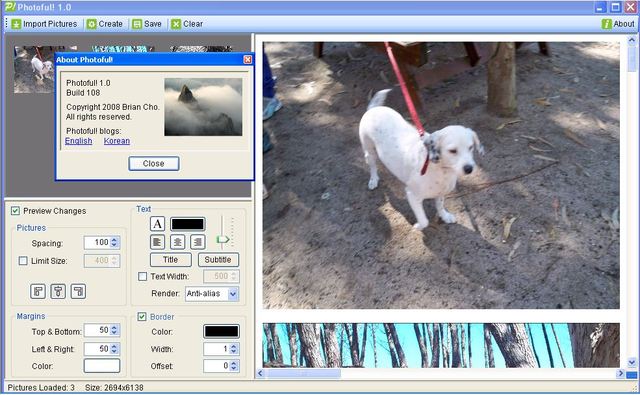The height and width of the screenshot is (395, 640).
Task: Select the dog picture thumbnail
Action: pyautogui.click(x=34, y=69)
